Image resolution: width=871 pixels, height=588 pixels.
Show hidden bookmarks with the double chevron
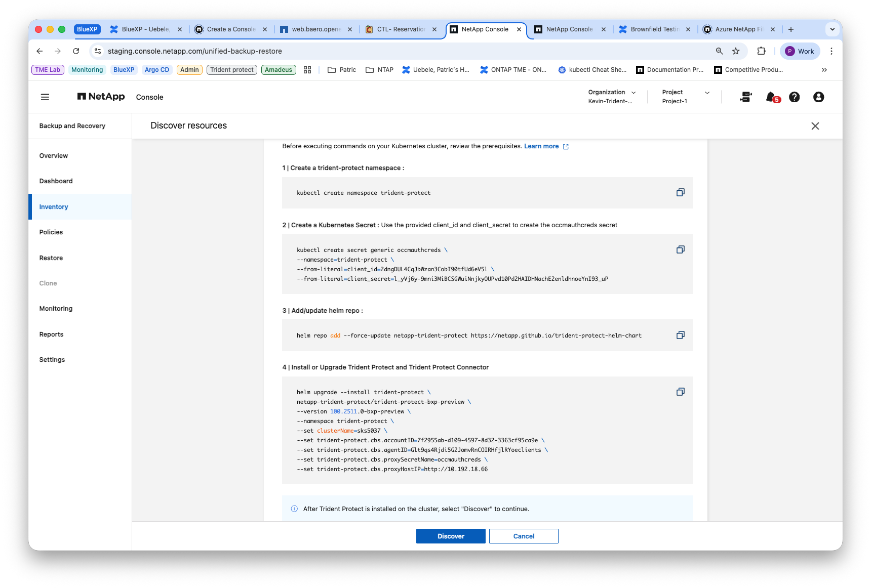tap(824, 70)
